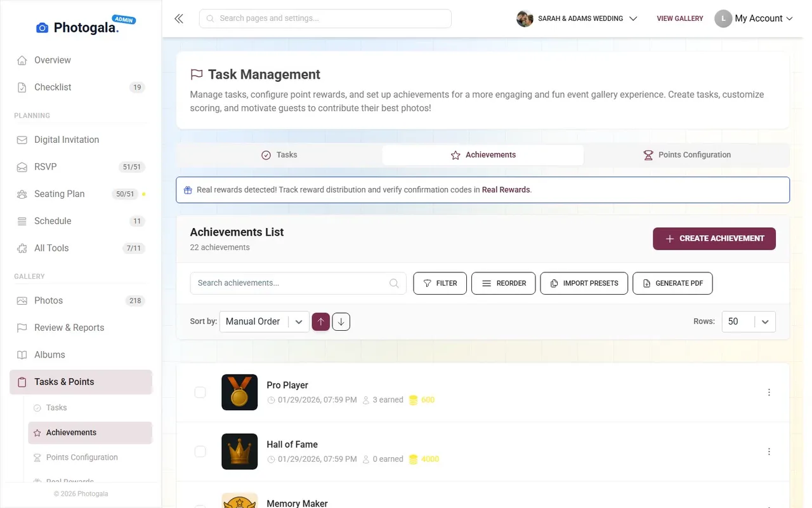Tick the Hall of Fame checkbox

pos(200,451)
